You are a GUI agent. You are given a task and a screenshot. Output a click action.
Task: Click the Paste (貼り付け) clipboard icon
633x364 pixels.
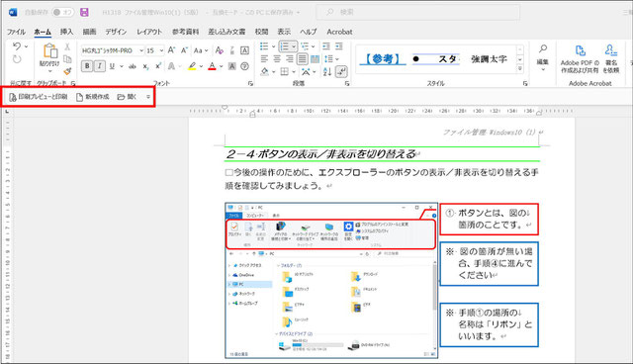[50, 51]
